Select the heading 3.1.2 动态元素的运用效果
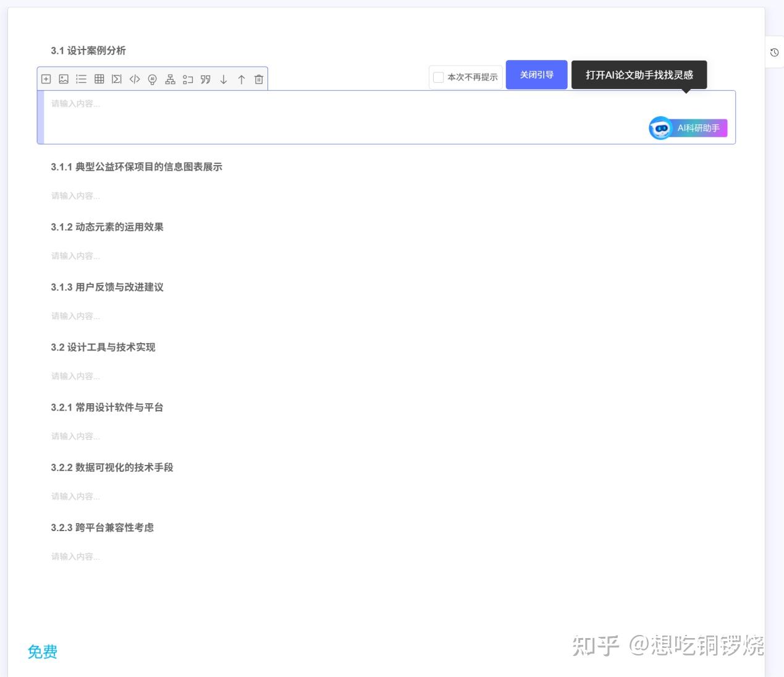Image resolution: width=784 pixels, height=677 pixels. tap(107, 227)
